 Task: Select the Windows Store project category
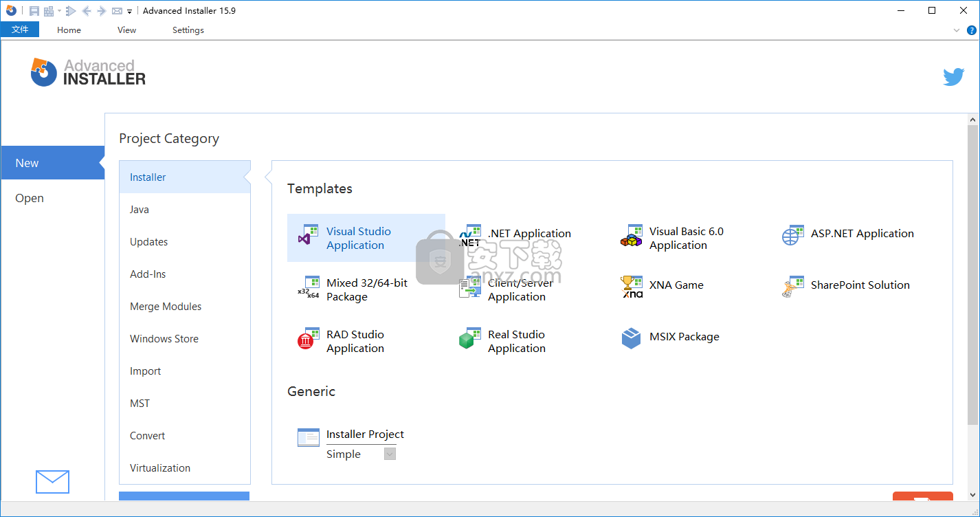185,339
